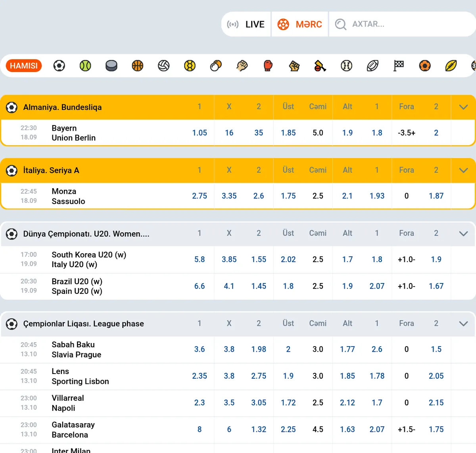Collapse the Çempionlar Liqası League phase section
The width and height of the screenshot is (476, 453).
pyautogui.click(x=463, y=324)
